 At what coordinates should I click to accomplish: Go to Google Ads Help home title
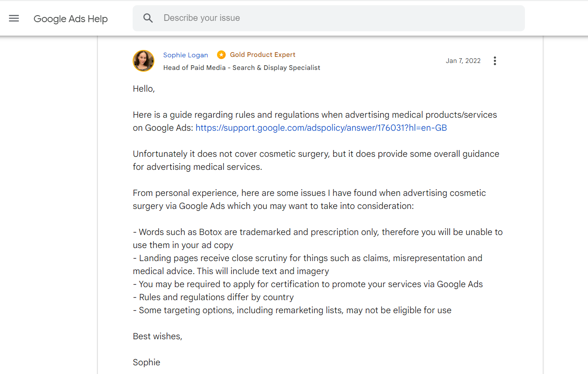click(x=70, y=19)
